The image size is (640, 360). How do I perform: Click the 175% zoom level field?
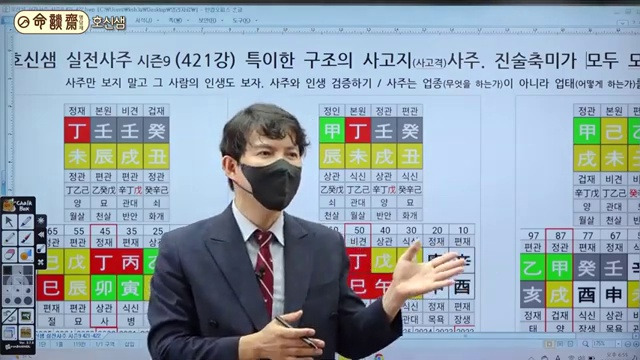(603, 344)
